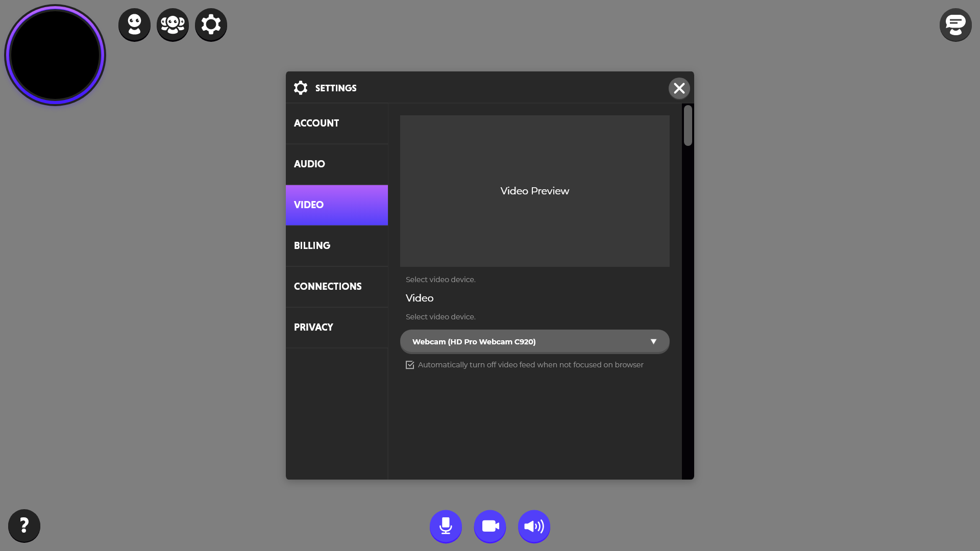980x551 pixels.
Task: Open the help question mark button
Action: click(x=24, y=525)
